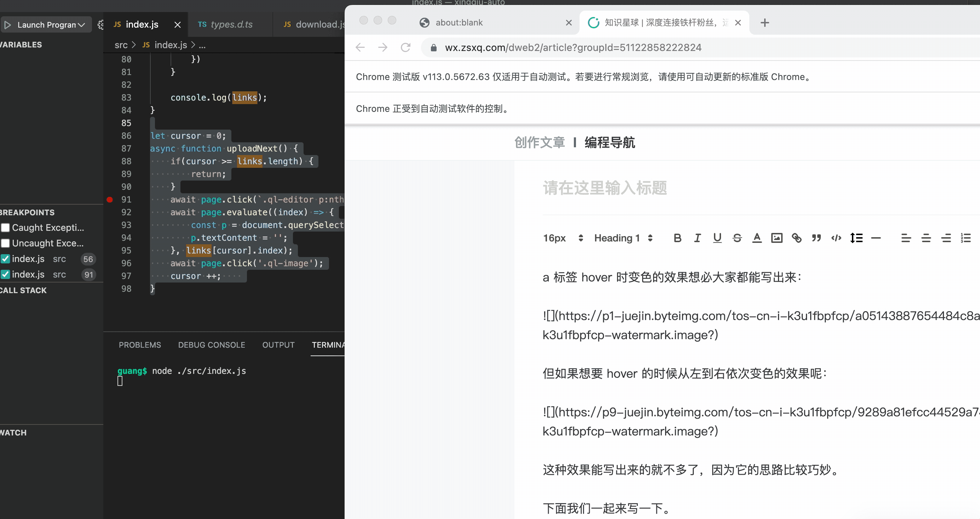980x519 pixels.
Task: Insert a horizontal divider line
Action: (876, 238)
